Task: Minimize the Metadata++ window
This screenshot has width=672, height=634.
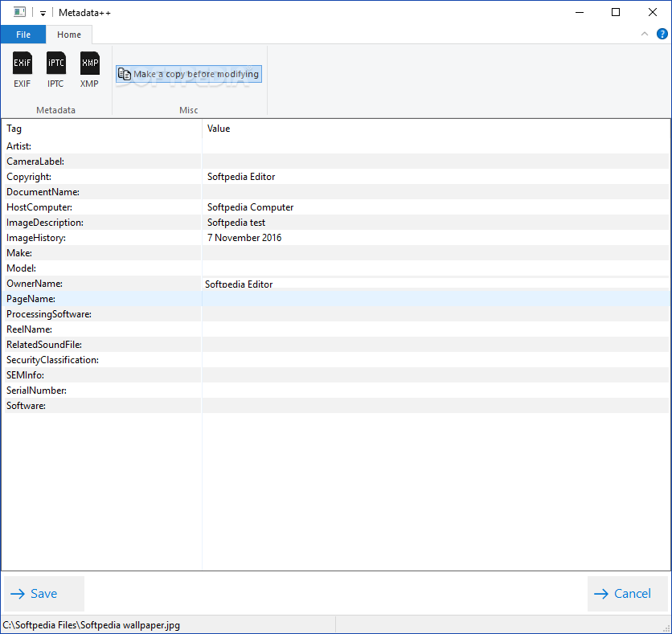Action: click(x=580, y=12)
